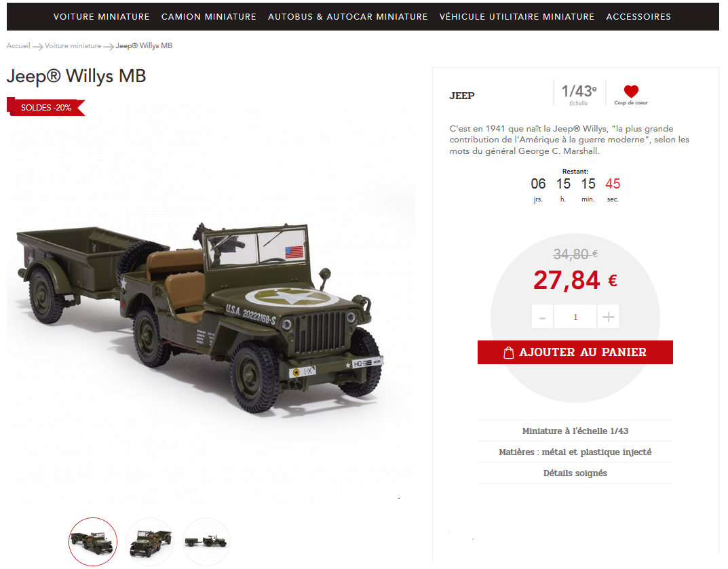Decrease quantity with the minus button

542,317
